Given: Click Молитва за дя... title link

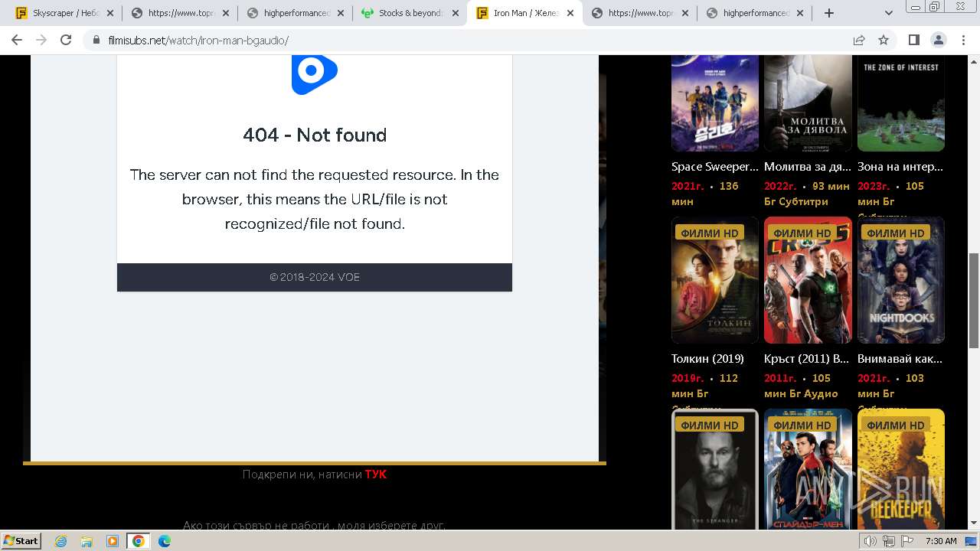Looking at the screenshot, I should (x=808, y=166).
